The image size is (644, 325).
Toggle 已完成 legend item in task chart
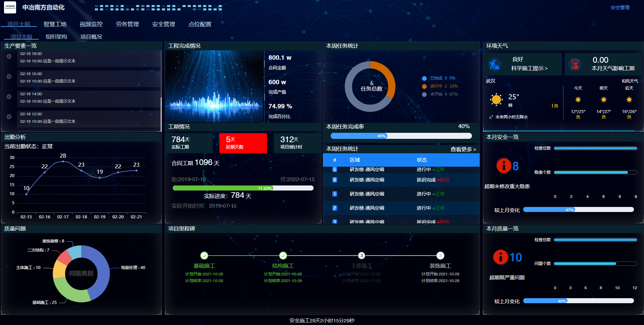(436, 78)
